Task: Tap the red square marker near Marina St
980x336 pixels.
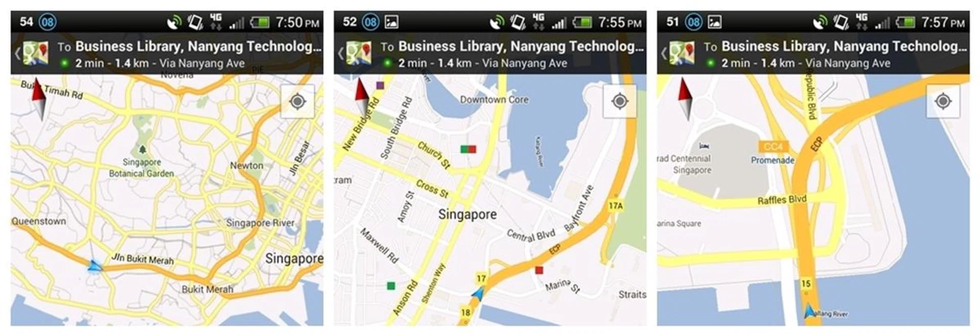Action: click(539, 270)
